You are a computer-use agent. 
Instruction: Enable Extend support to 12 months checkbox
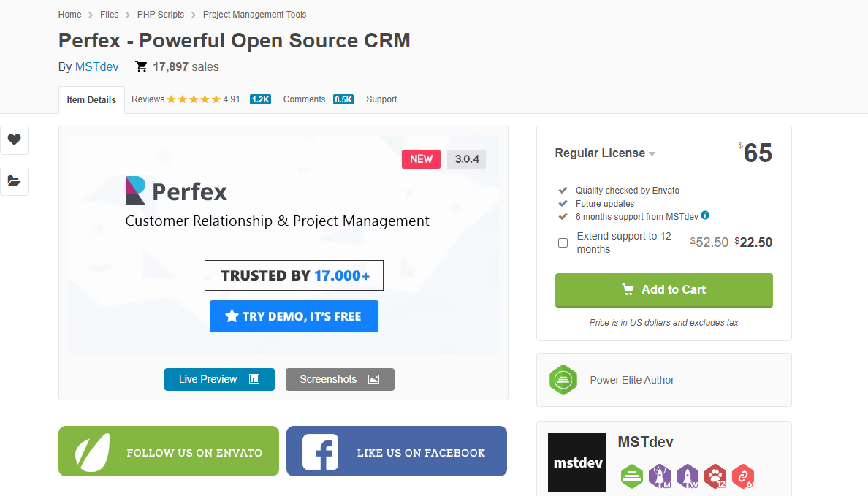coord(563,243)
